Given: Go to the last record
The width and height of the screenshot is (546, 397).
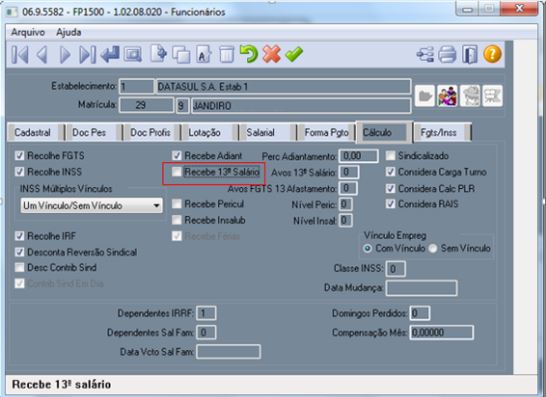Looking at the screenshot, I should pos(87,55).
